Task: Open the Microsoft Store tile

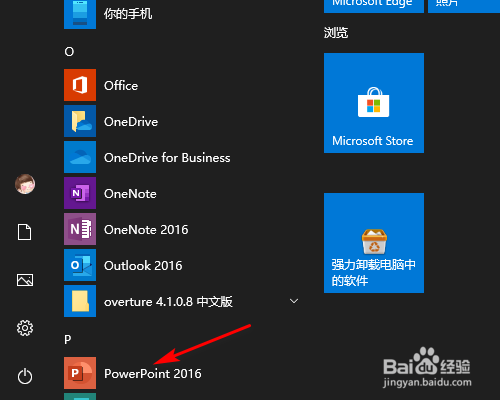Action: 374,103
